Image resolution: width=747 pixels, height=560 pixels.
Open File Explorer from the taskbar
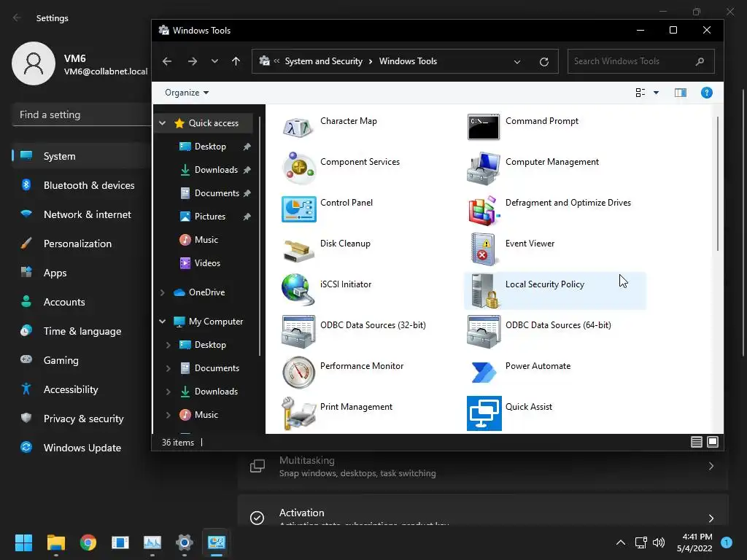(55, 542)
